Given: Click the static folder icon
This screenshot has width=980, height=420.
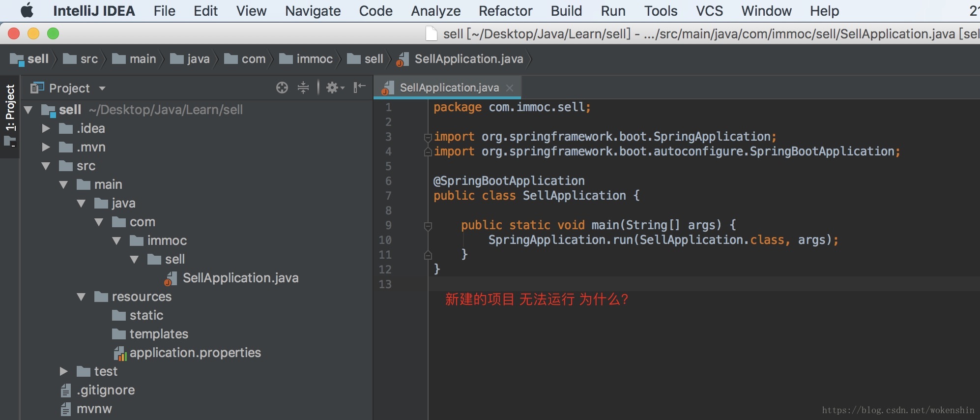Looking at the screenshot, I should (x=119, y=315).
